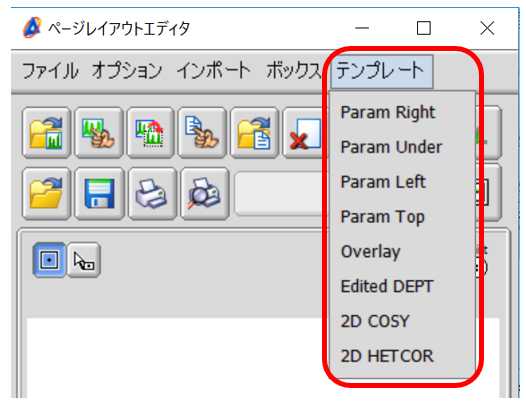Screen dimensions: 526x403
Task: Click the gray text field beside print preview
Action: (282, 194)
